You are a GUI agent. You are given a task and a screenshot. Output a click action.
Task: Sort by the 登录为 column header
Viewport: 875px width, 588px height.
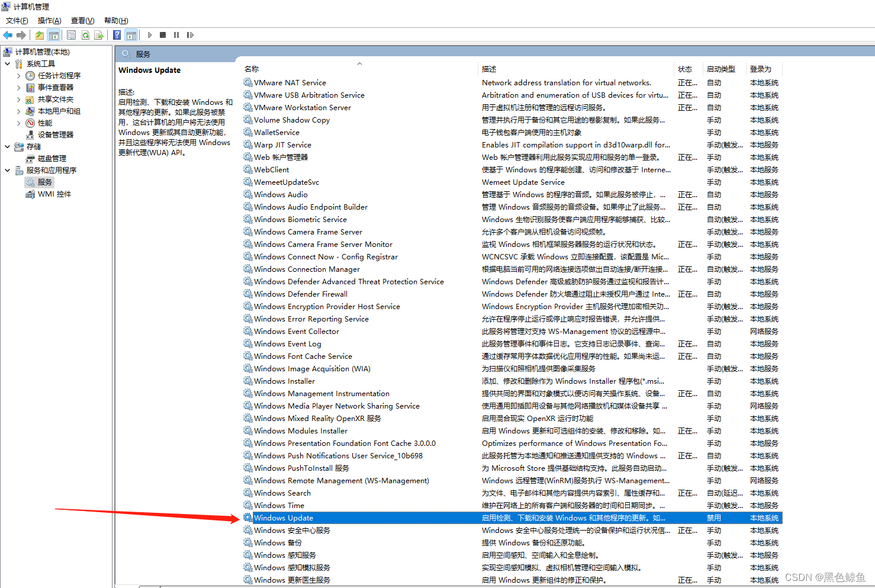(x=761, y=69)
